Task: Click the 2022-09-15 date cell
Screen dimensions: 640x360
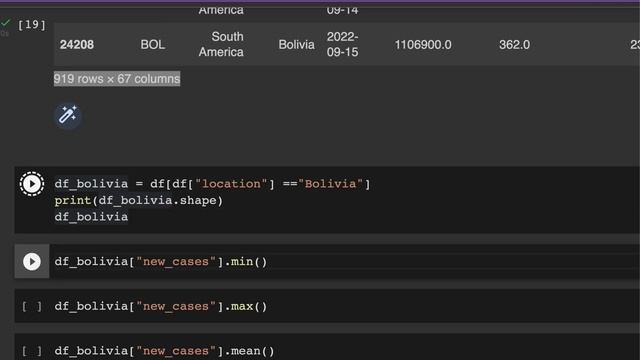Action: (342, 44)
